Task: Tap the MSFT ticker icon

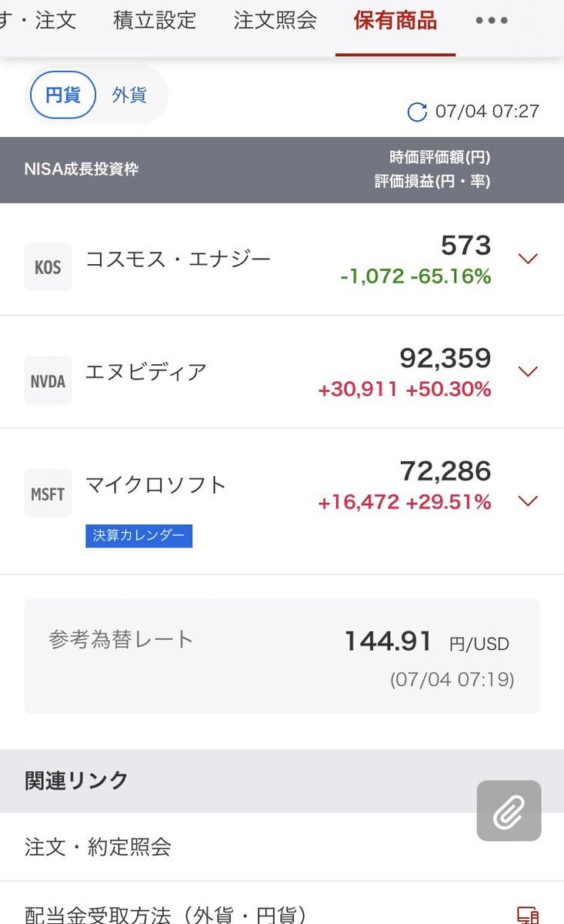Action: tap(48, 494)
